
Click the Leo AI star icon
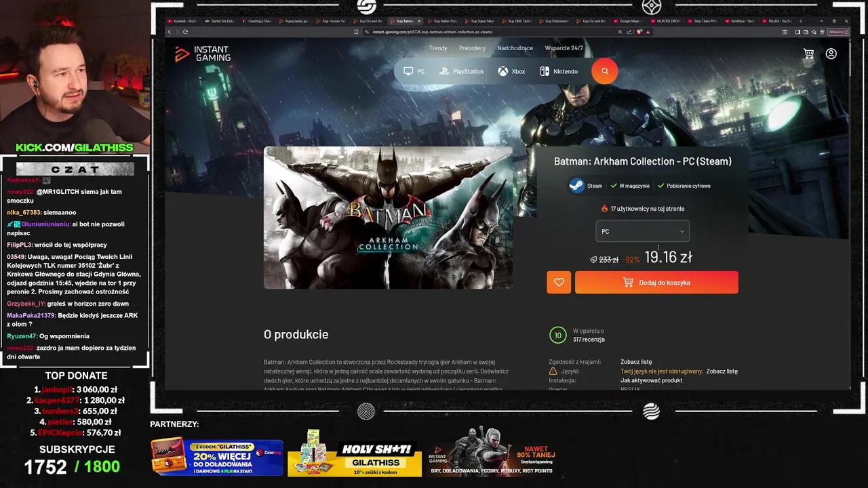814,32
